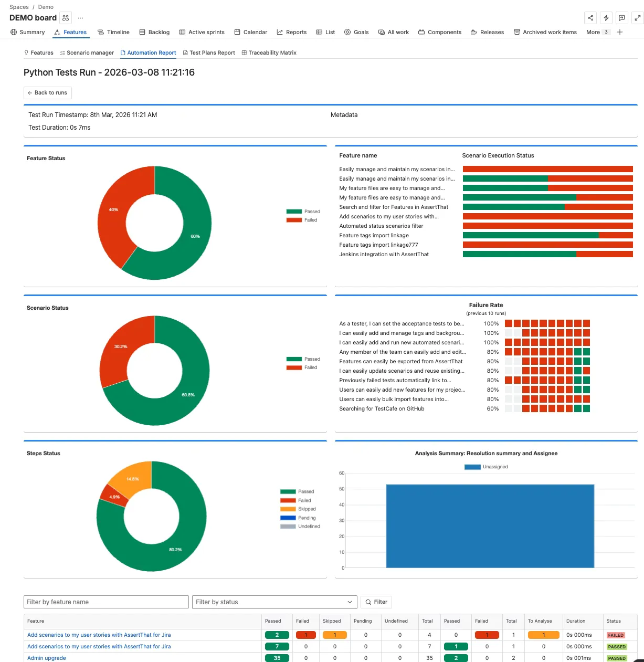
Task: Open the Add scenarios link in the FAILED row
Action: [x=99, y=635]
